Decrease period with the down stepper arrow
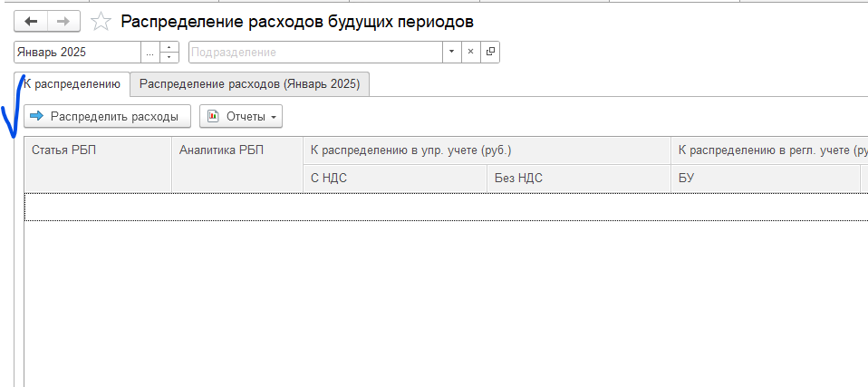Screen dimensions: 868x387 pos(169,58)
